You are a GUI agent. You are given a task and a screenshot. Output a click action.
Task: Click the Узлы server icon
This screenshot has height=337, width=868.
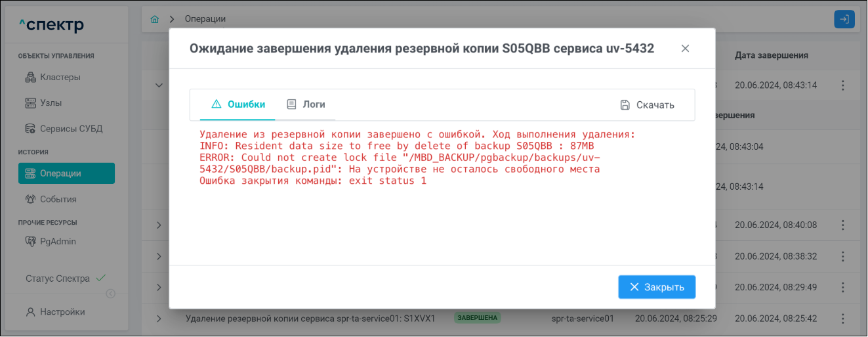coord(30,103)
